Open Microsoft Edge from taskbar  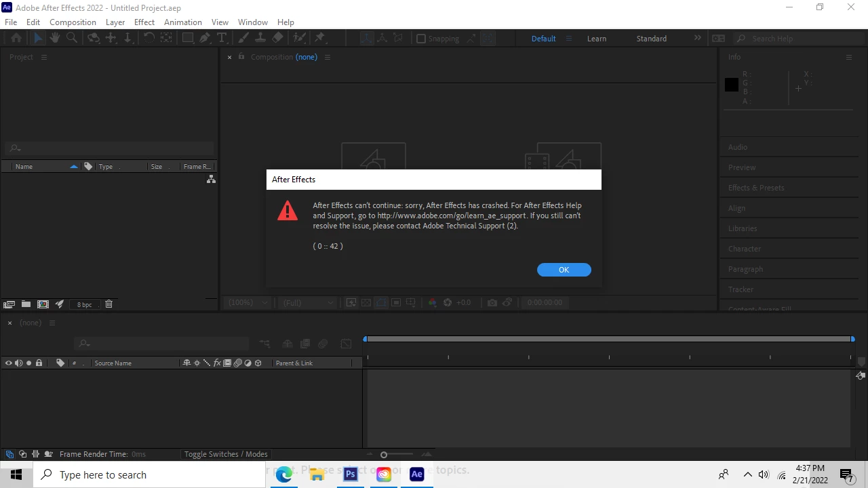(284, 474)
